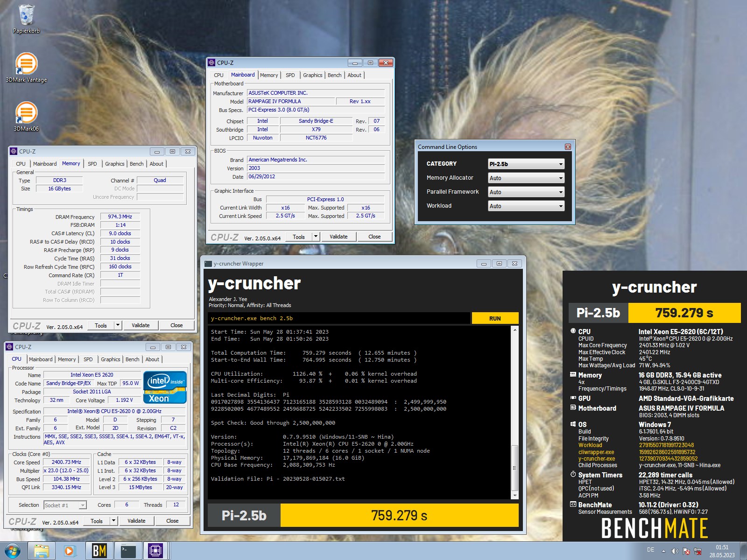Close the Command Line Options dialog
This screenshot has width=747, height=560.
pyautogui.click(x=568, y=147)
